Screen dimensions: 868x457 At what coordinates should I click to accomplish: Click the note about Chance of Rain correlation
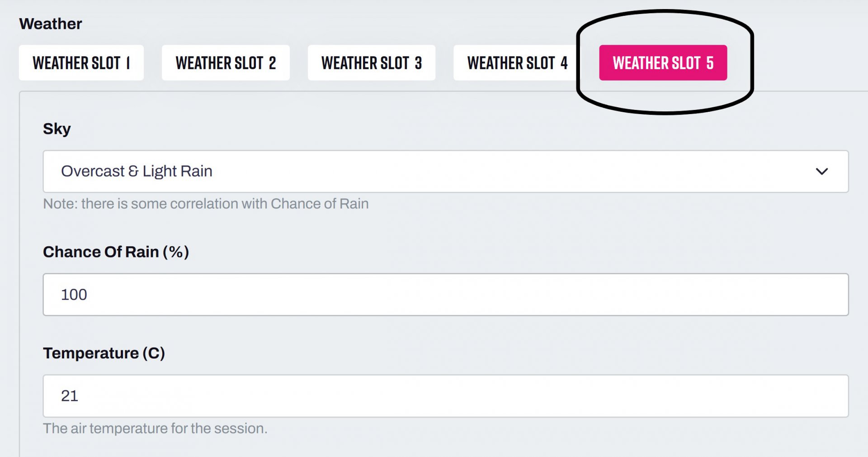tap(206, 204)
